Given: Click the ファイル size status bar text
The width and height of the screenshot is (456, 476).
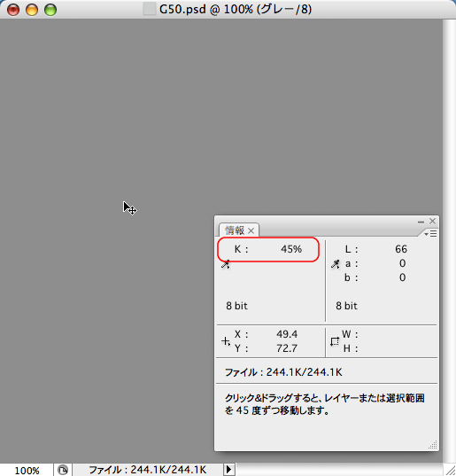Looking at the screenshot, I should click(147, 470).
